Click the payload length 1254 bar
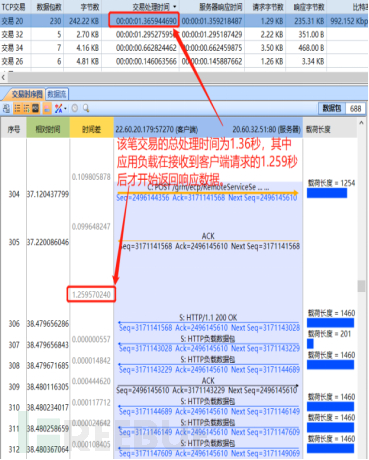The width and height of the screenshot is (369, 460). (x=327, y=193)
